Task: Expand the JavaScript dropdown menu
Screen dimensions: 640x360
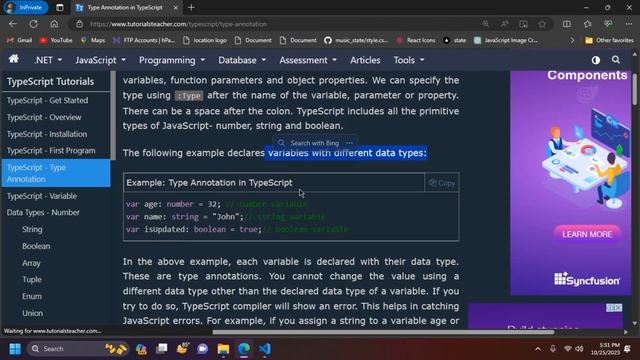Action: 100,60
